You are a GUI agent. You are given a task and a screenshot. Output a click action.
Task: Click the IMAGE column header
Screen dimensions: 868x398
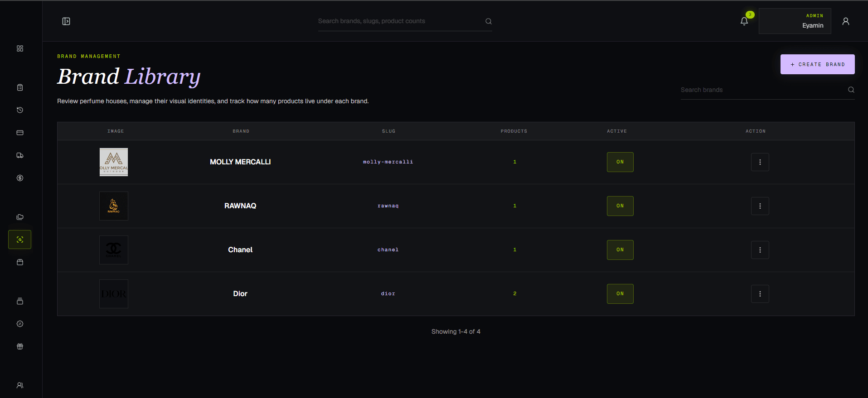(116, 131)
